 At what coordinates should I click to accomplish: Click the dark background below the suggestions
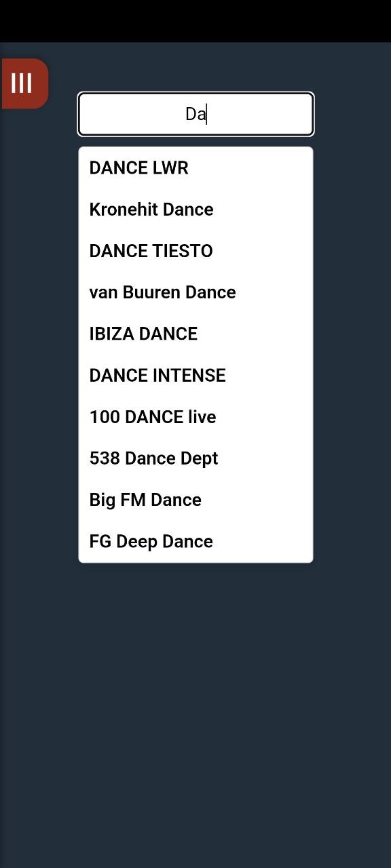click(x=195, y=712)
